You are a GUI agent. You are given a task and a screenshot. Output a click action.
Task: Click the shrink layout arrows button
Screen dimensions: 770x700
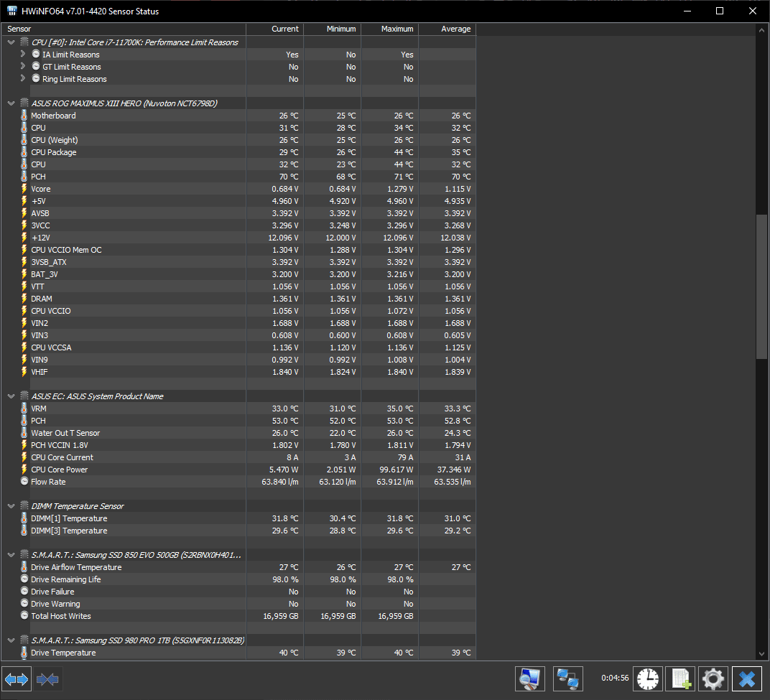point(47,679)
